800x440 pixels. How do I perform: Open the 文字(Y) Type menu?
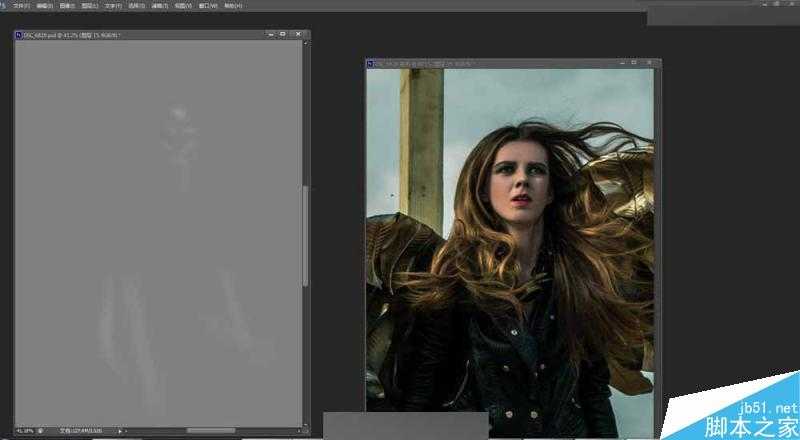[x=113, y=5]
